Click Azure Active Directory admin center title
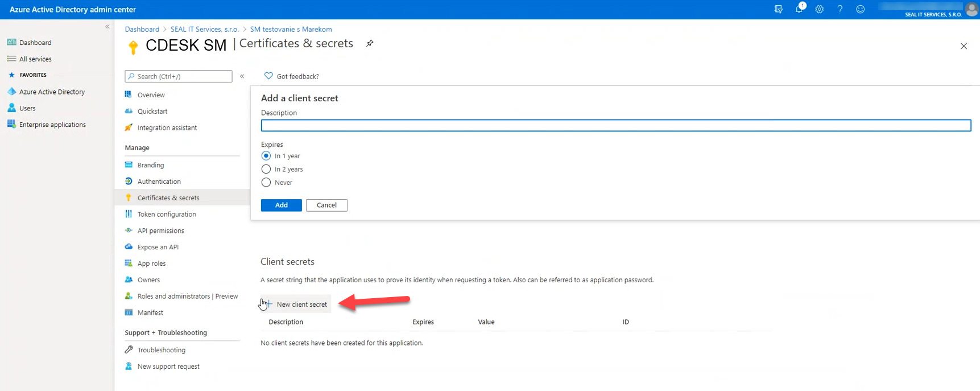 (x=73, y=10)
